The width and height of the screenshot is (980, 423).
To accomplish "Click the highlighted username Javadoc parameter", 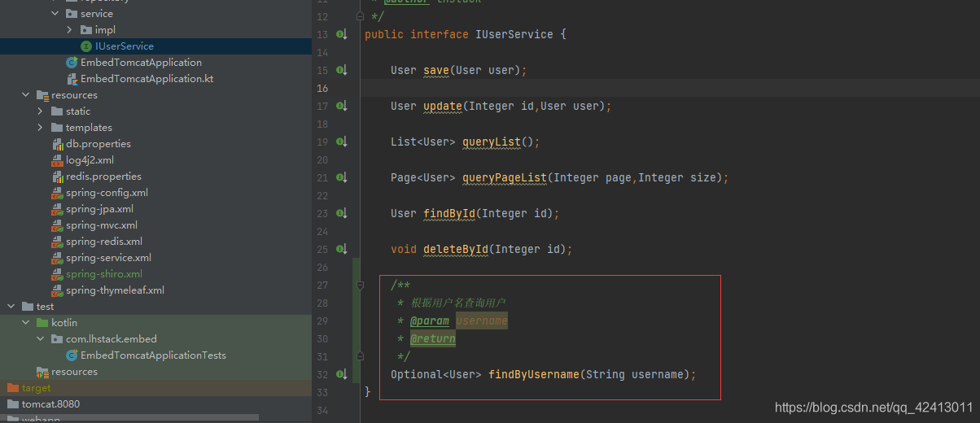I will click(x=481, y=321).
